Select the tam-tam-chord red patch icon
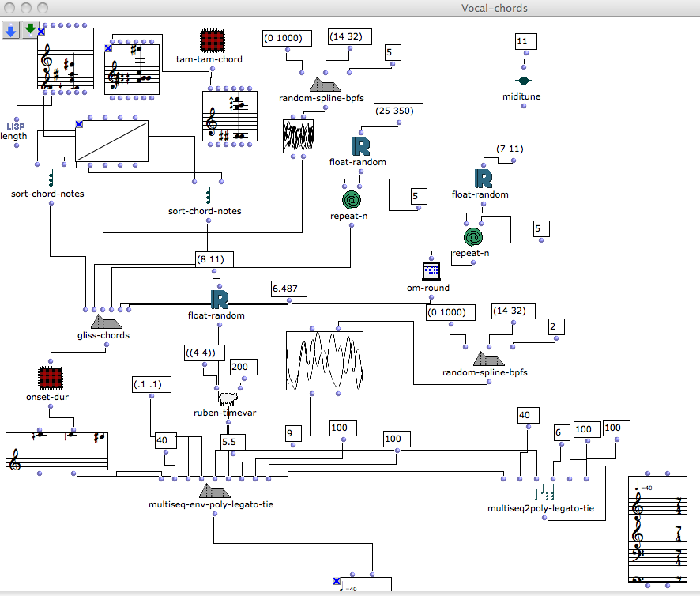This screenshot has height=596, width=700. click(210, 41)
